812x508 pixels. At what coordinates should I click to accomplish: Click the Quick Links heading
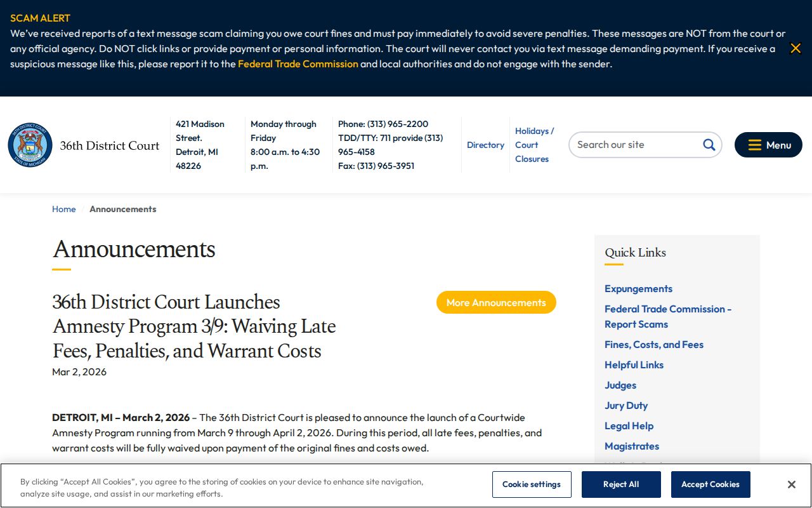coord(635,252)
